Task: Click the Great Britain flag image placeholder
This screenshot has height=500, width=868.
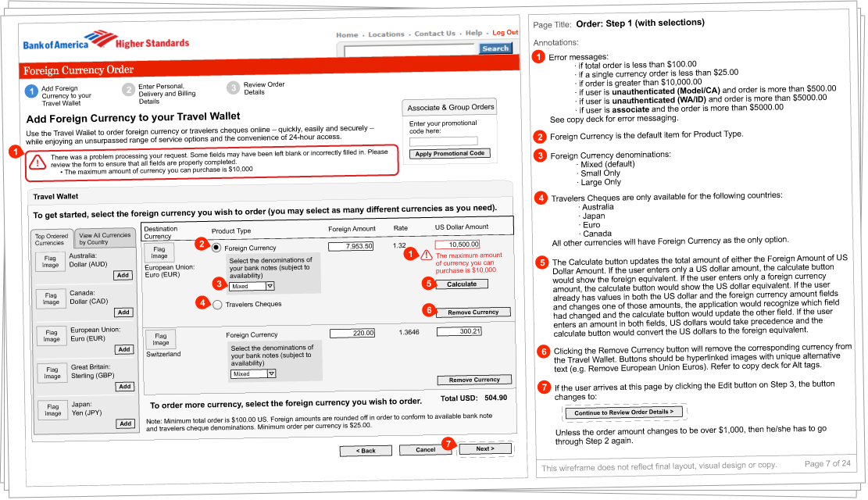Action: pos(52,373)
